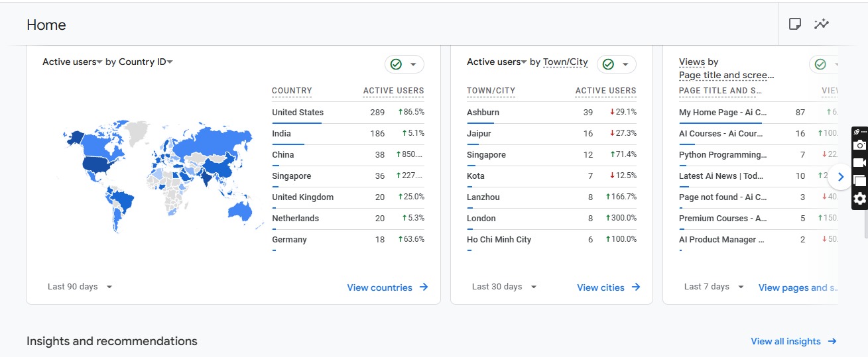The image size is (868, 357).
Task: Open the View cities link
Action: 601,287
